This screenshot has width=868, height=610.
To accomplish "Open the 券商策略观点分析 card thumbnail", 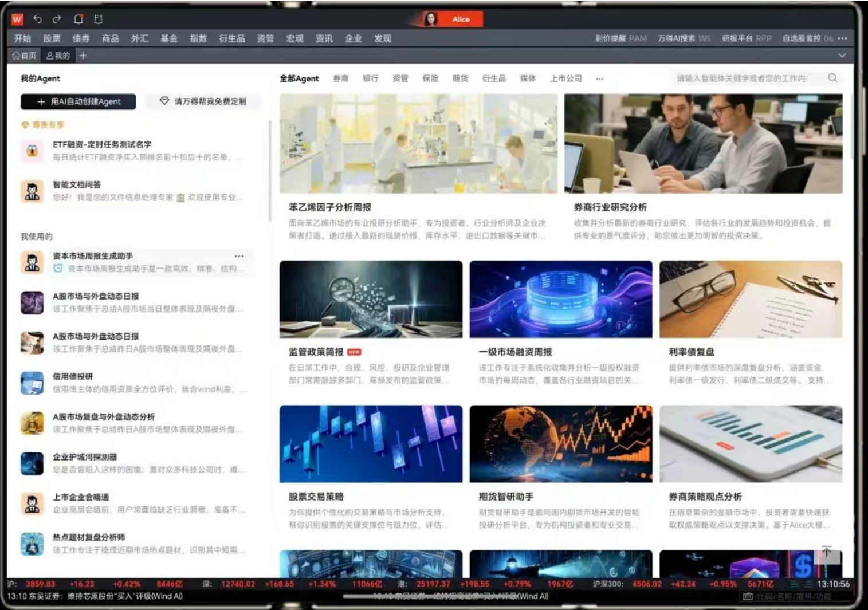I will pyautogui.click(x=751, y=444).
